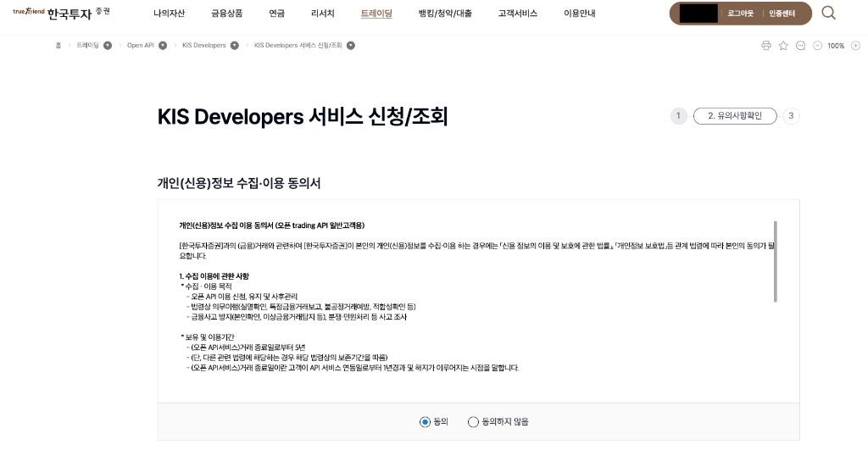The width and height of the screenshot is (868, 467).
Task: Select the 동의하지 않음 radio button
Action: [x=473, y=422]
